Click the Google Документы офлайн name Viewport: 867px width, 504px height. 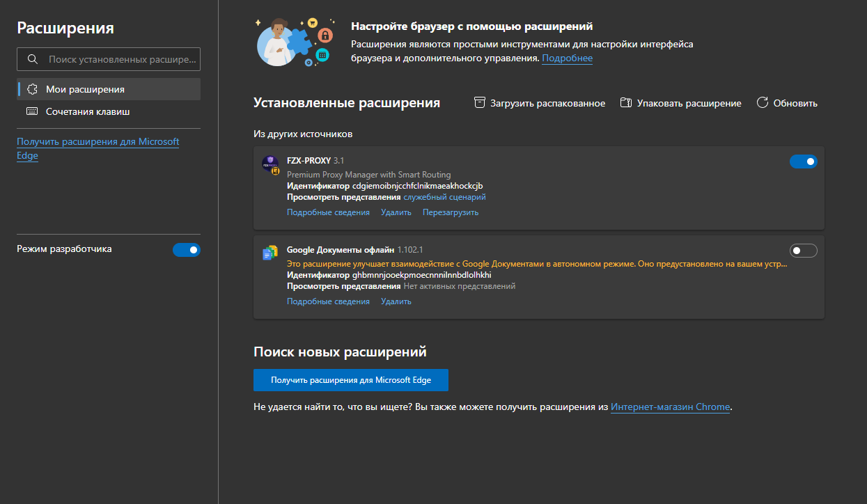(x=341, y=250)
